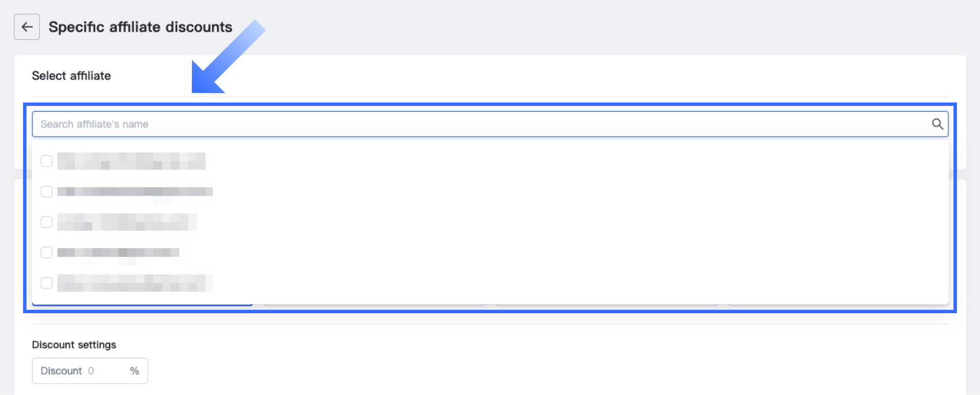Check the second affiliate checkbox
The image size is (980, 395).
point(47,192)
